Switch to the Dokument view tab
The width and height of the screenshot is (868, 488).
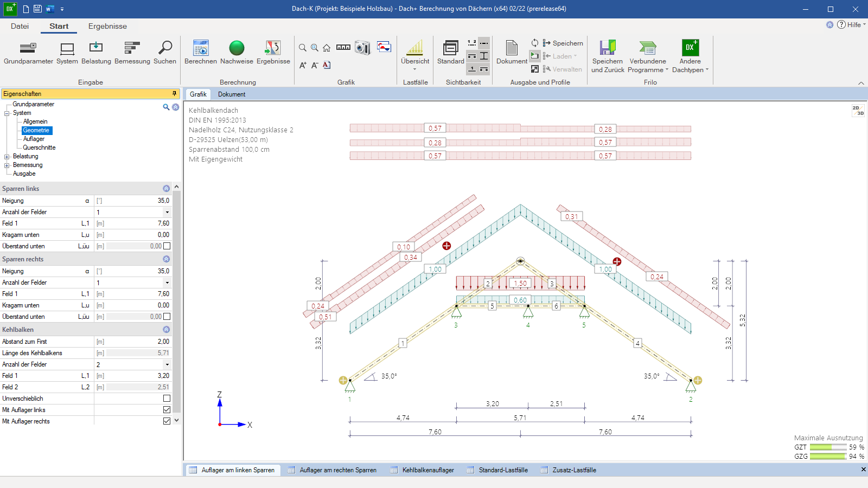tap(232, 94)
